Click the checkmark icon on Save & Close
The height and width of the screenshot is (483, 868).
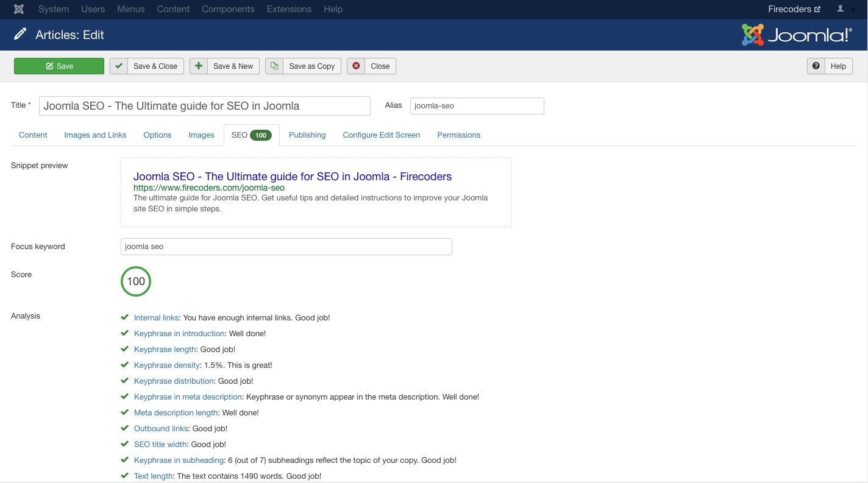point(119,66)
